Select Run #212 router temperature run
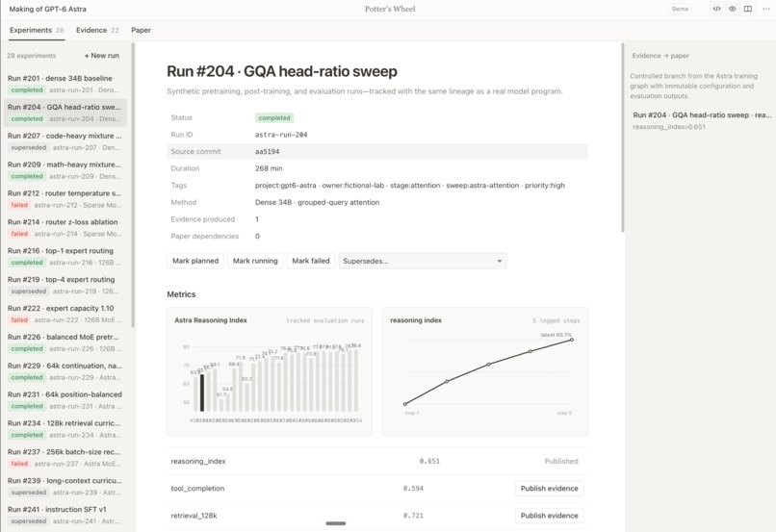This screenshot has height=532, width=776. 65,198
